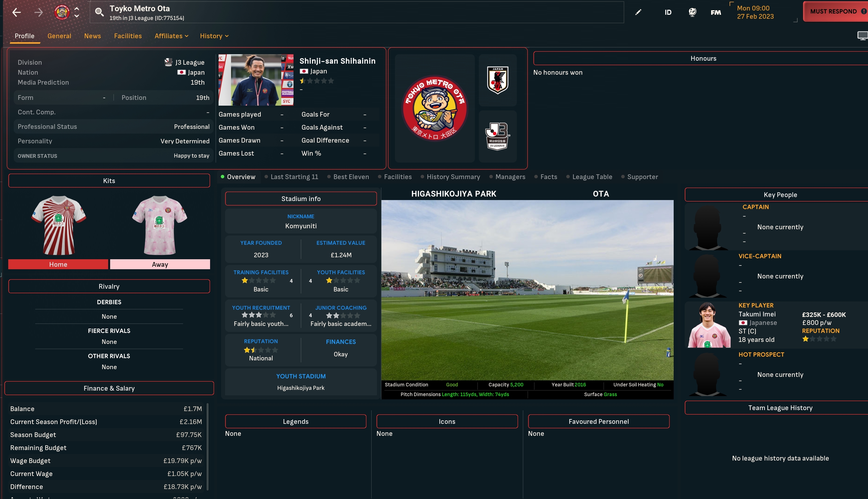
Task: Open the Facilities tab
Action: pos(128,36)
